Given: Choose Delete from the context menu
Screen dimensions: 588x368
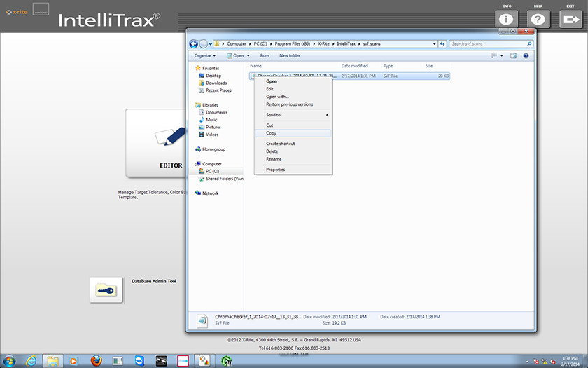Looking at the screenshot, I should 293,151.
